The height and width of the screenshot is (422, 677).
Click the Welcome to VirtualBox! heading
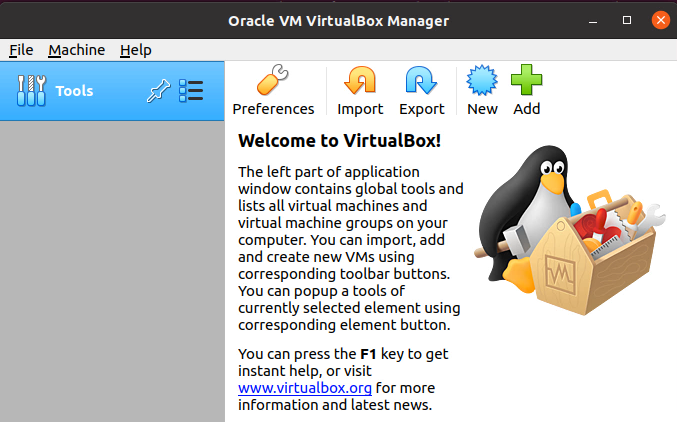[x=339, y=141]
